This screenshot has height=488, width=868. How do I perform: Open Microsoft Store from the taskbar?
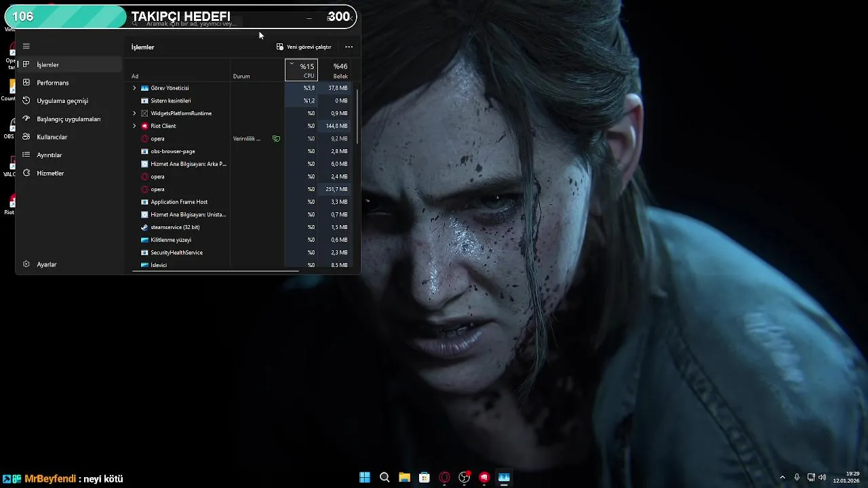[x=425, y=477]
